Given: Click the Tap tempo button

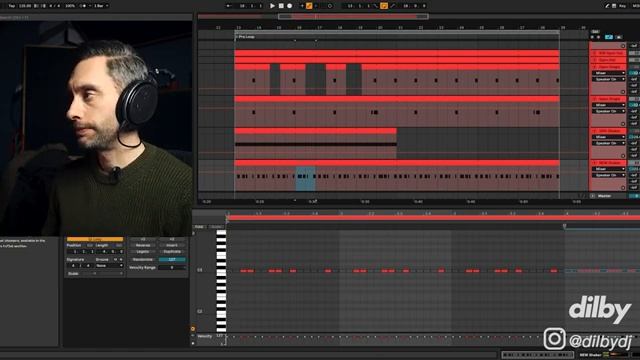Looking at the screenshot, I should click(11, 6).
